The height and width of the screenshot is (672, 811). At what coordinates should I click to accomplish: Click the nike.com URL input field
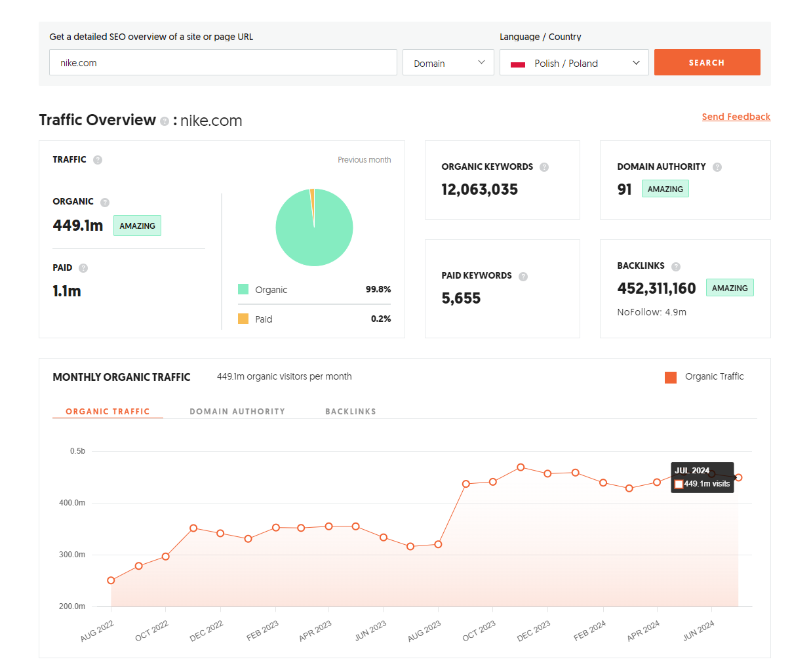(223, 62)
